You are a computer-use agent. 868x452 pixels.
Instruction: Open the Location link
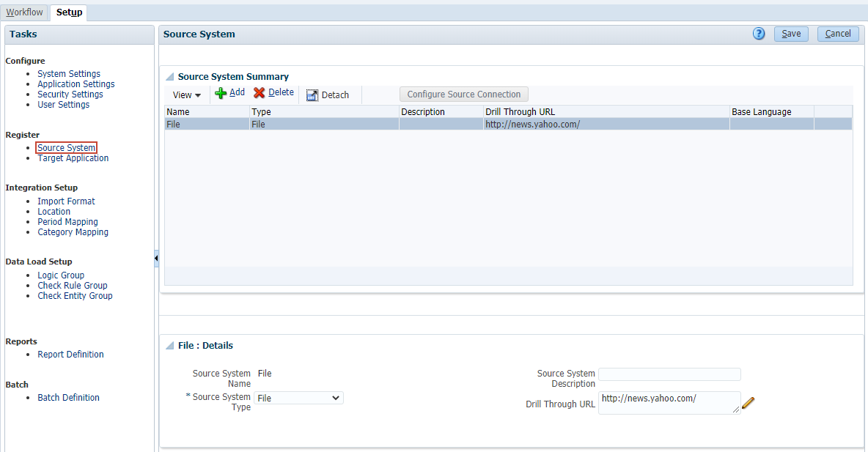[54, 211]
